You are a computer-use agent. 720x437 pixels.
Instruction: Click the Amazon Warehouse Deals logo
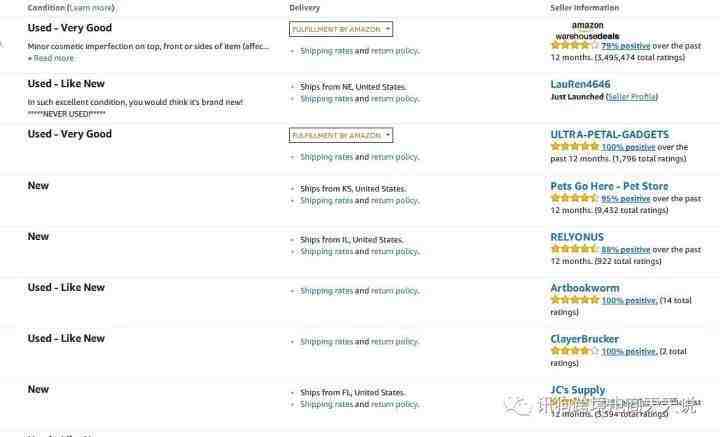point(587,30)
